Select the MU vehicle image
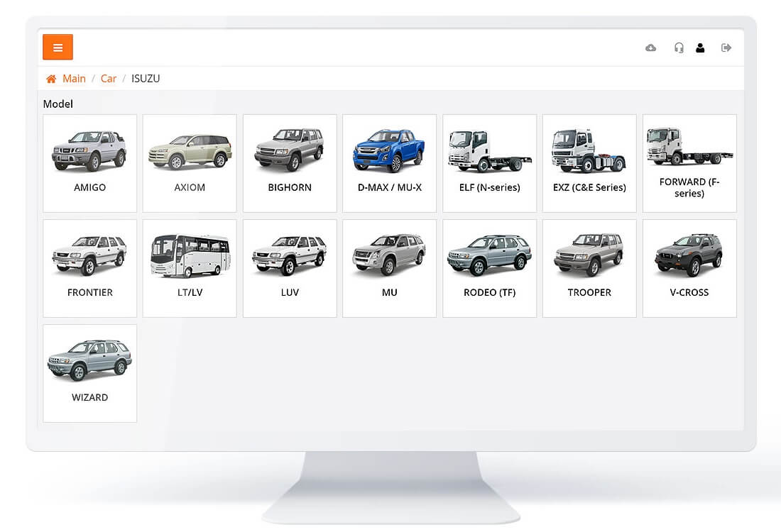This screenshot has width=781, height=532. tap(389, 255)
